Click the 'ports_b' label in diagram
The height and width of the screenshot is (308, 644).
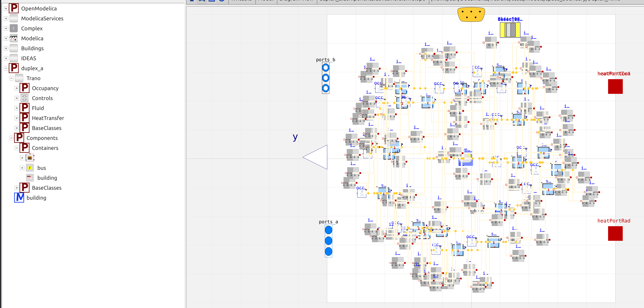tap(326, 60)
